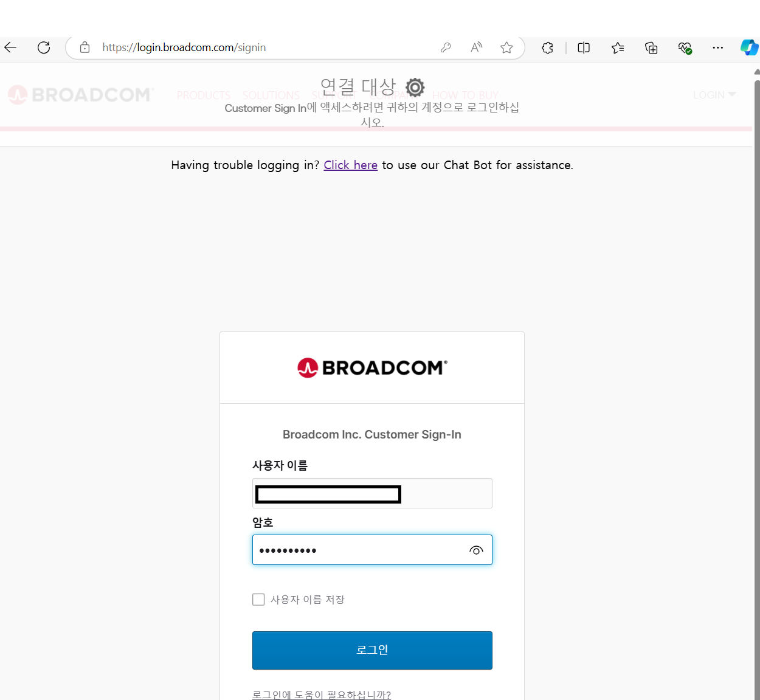
Task: Click the gear icon beside 연결 대상
Action: [415, 88]
